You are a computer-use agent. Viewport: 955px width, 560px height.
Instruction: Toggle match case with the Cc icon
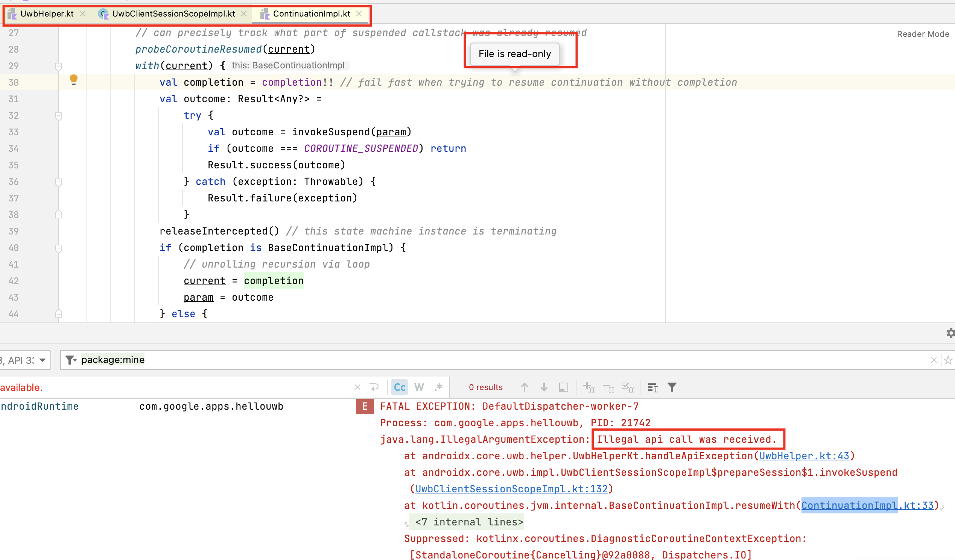[x=399, y=387]
